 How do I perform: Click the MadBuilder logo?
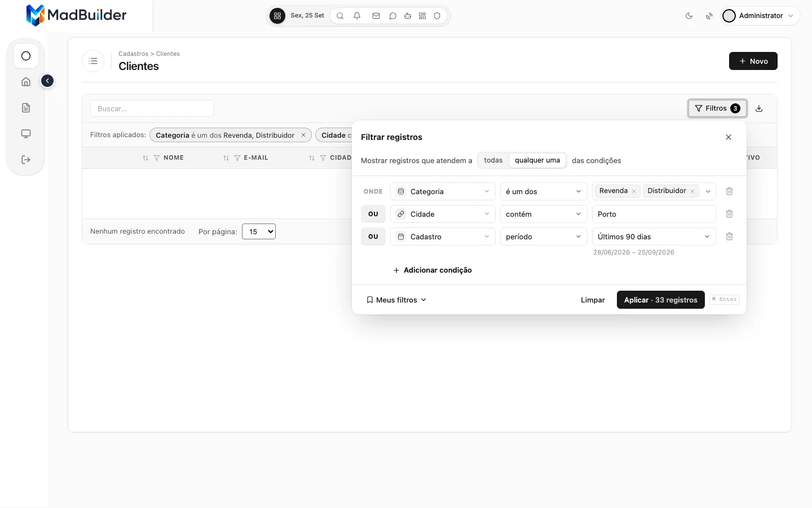tap(76, 15)
